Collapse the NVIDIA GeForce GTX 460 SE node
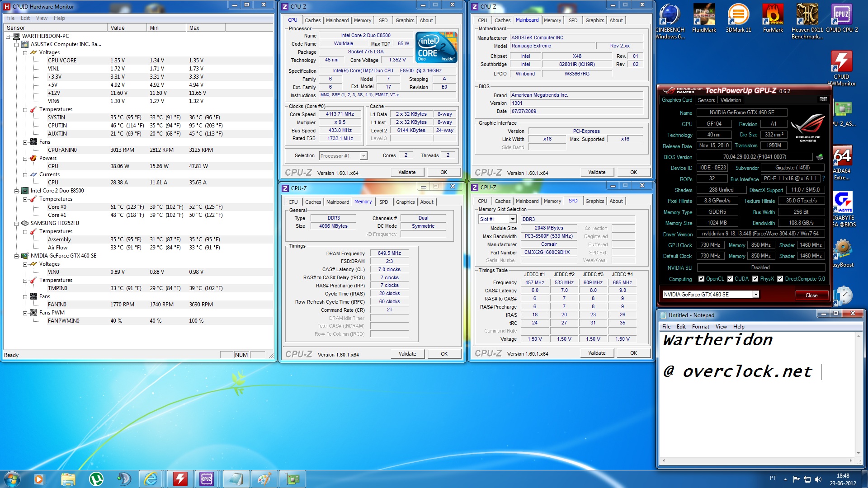Screen dimensions: 868x488 [x=17, y=256]
